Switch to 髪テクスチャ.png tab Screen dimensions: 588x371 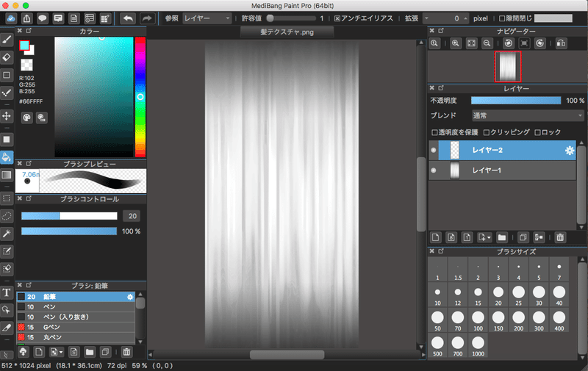(x=287, y=32)
